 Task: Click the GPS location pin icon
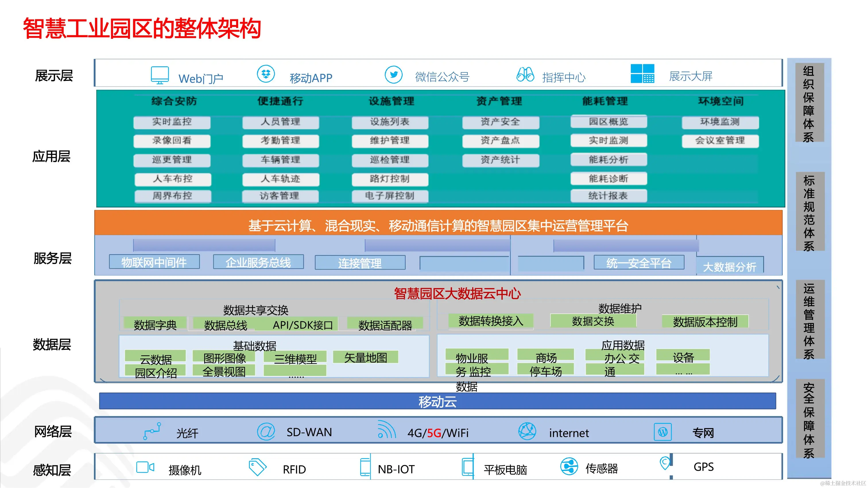click(x=664, y=463)
